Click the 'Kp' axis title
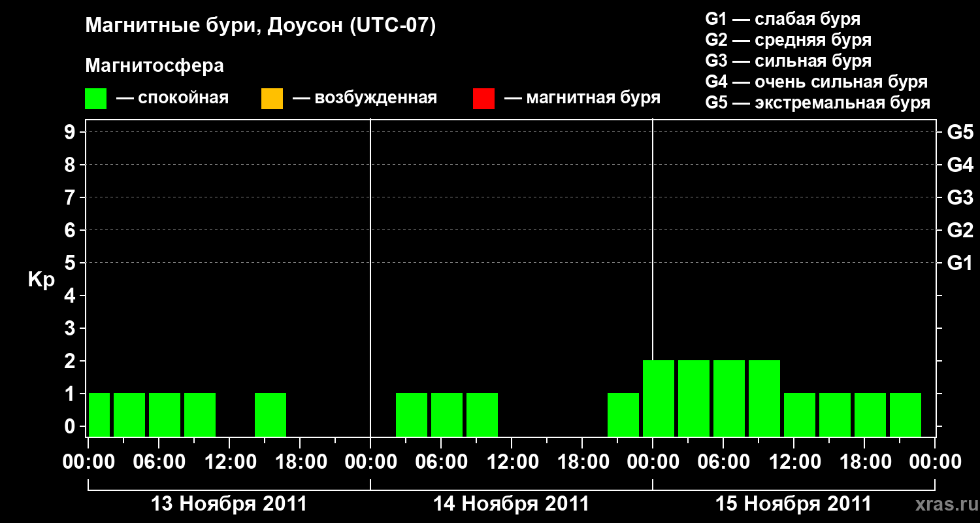 tap(41, 280)
